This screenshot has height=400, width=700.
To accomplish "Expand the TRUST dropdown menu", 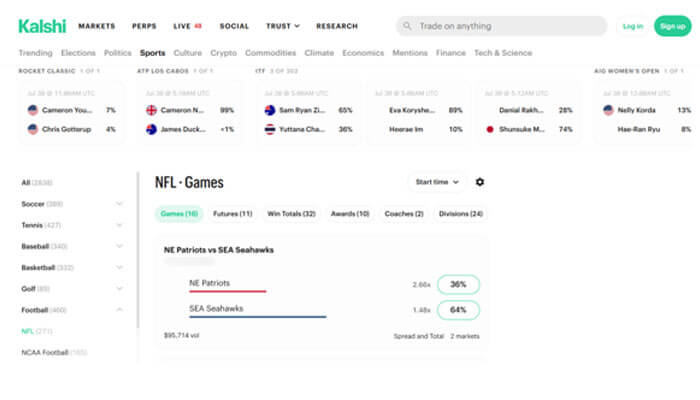I will click(x=283, y=26).
